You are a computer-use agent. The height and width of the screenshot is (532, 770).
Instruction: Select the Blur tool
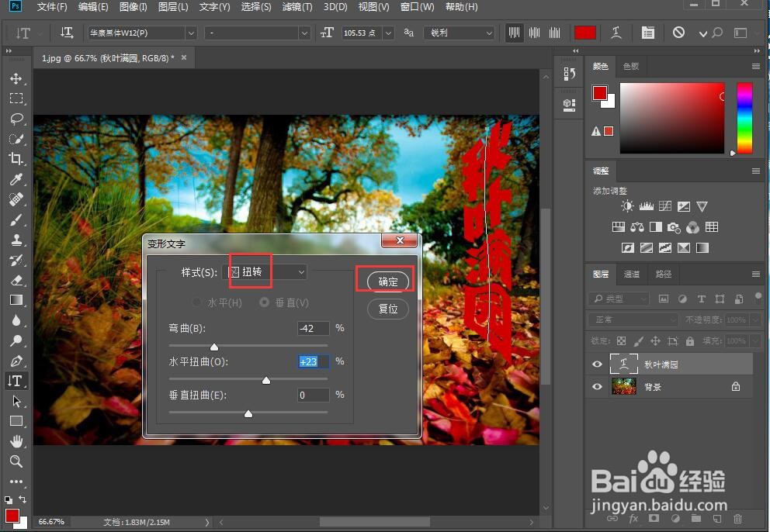(16, 320)
